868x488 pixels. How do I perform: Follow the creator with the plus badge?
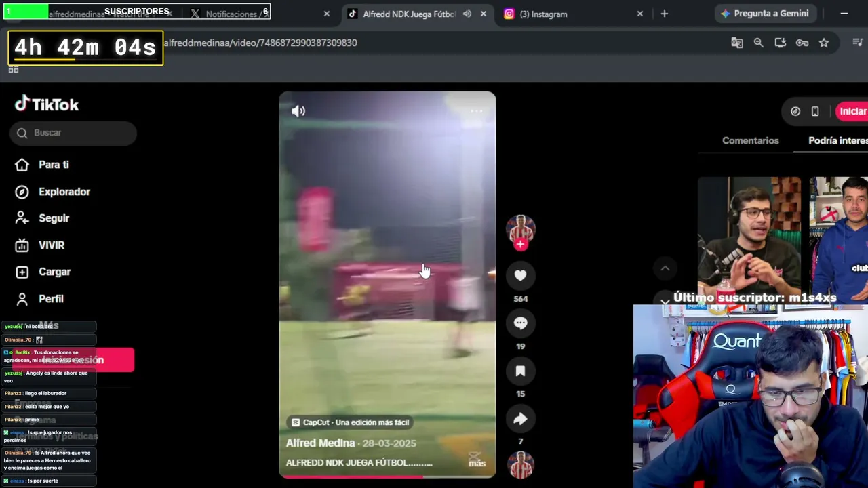tap(520, 244)
